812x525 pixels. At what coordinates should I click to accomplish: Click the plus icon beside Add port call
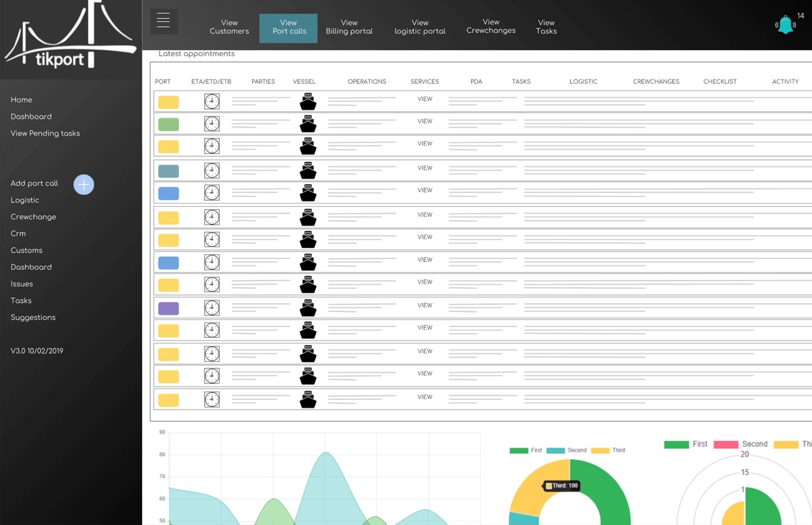click(x=83, y=184)
